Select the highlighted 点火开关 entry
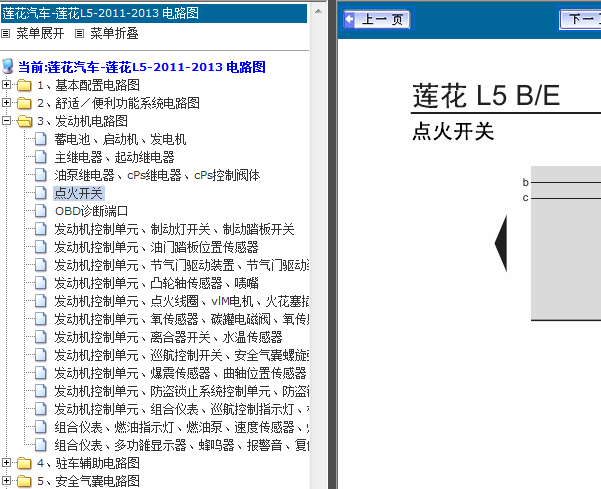Viewport: 601px width, 489px height. pos(79,193)
